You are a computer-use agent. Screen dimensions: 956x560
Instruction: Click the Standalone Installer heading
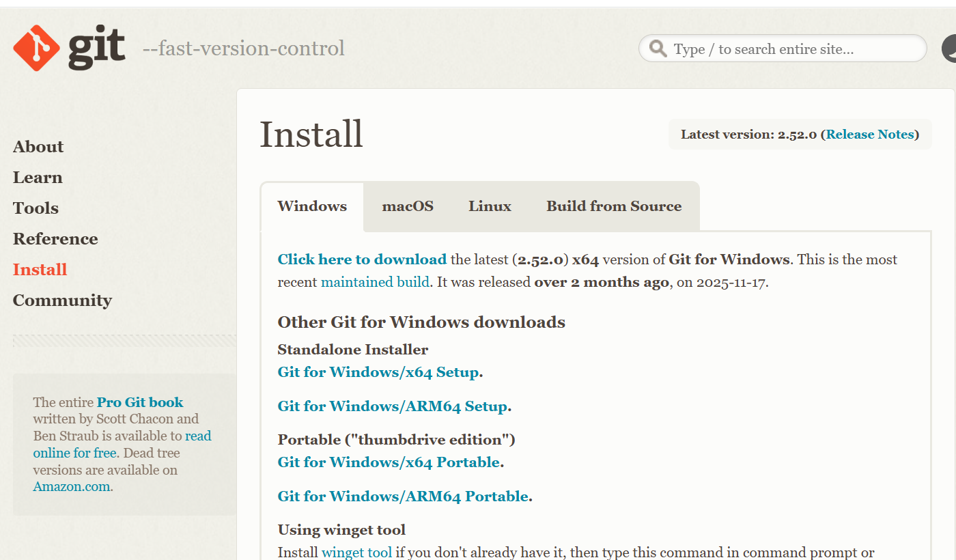coord(353,350)
